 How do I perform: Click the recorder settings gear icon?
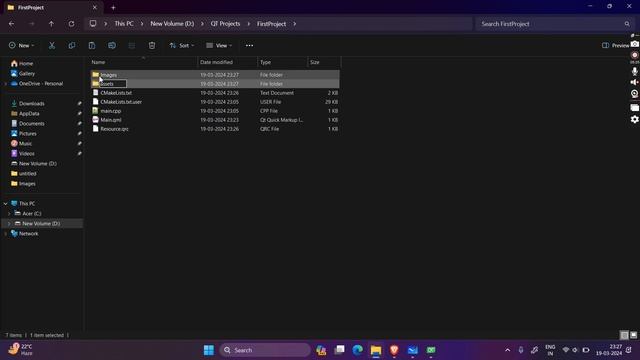coord(635,119)
